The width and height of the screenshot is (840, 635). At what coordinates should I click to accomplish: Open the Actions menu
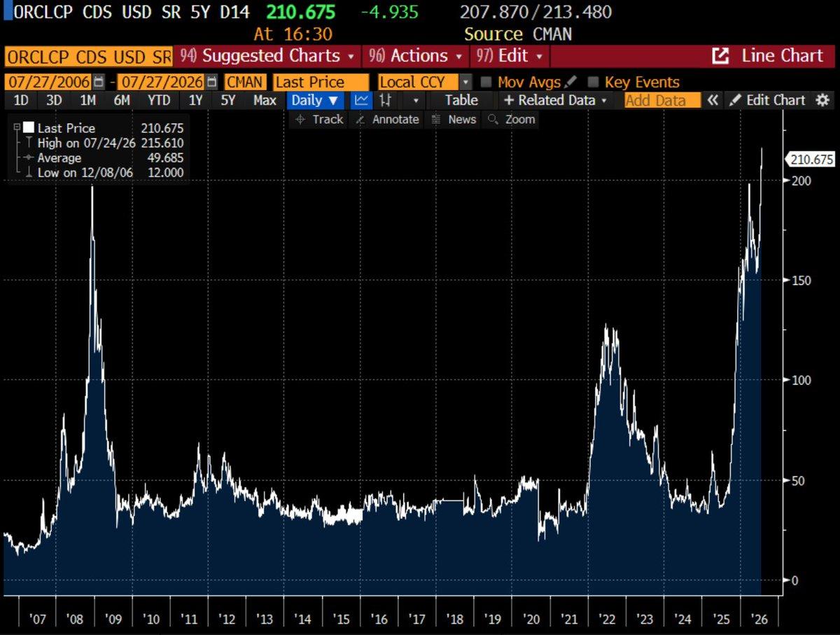(416, 56)
